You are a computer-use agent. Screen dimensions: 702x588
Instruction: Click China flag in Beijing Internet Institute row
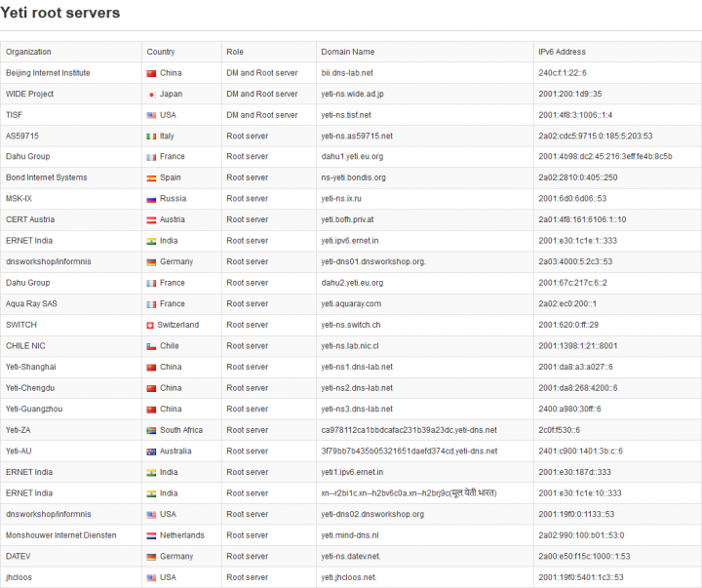click(x=151, y=73)
